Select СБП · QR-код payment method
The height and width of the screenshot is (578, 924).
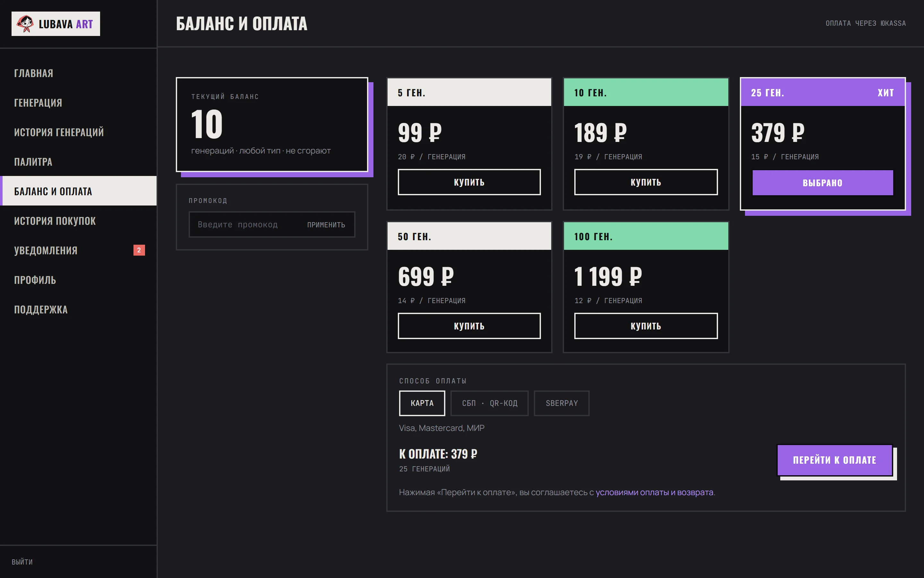click(490, 403)
